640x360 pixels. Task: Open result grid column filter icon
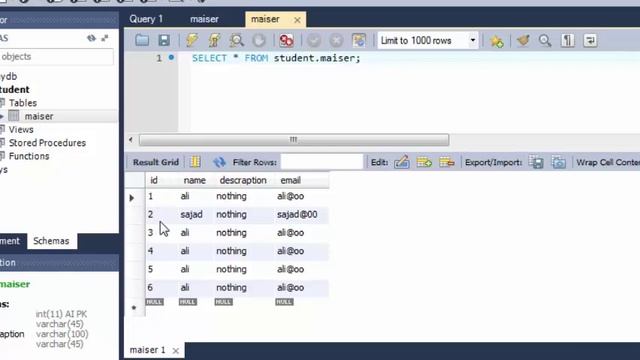195,162
